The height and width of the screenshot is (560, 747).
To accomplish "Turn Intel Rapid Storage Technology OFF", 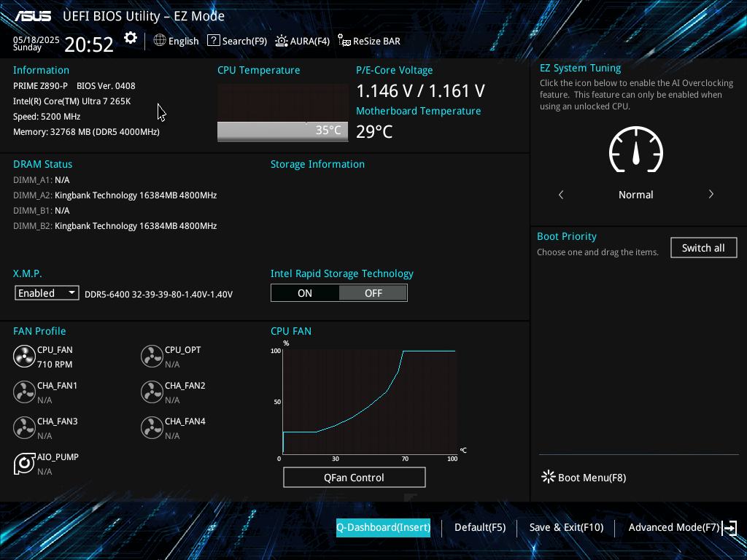I will tap(373, 293).
